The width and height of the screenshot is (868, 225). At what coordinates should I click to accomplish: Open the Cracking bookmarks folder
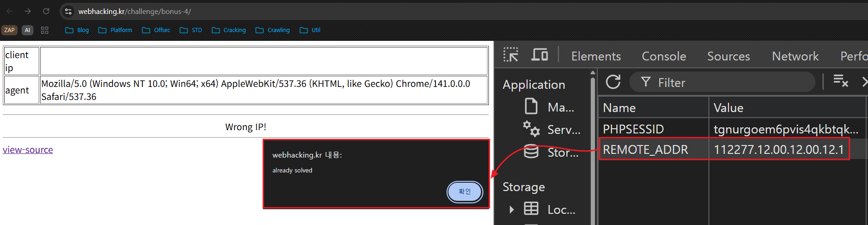click(x=229, y=30)
